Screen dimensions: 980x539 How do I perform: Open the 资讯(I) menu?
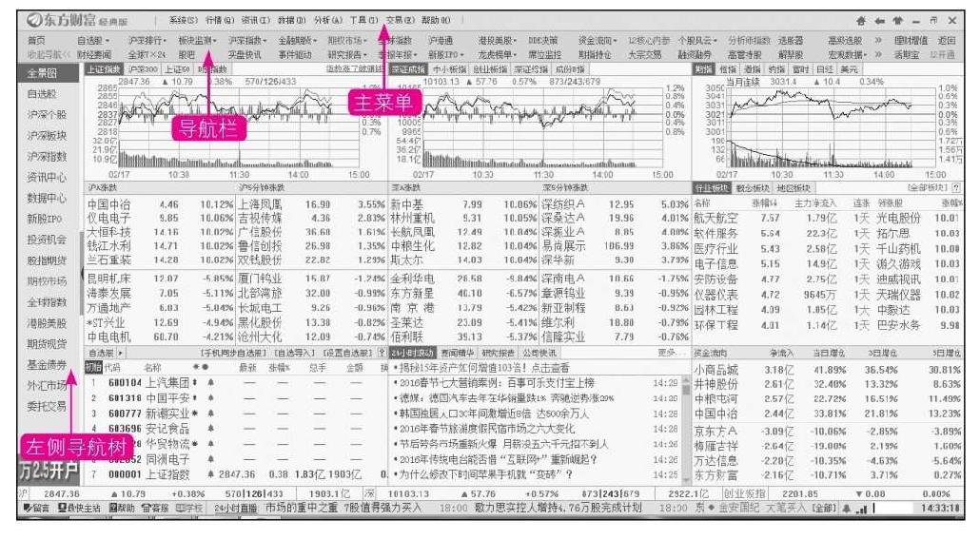(256, 21)
